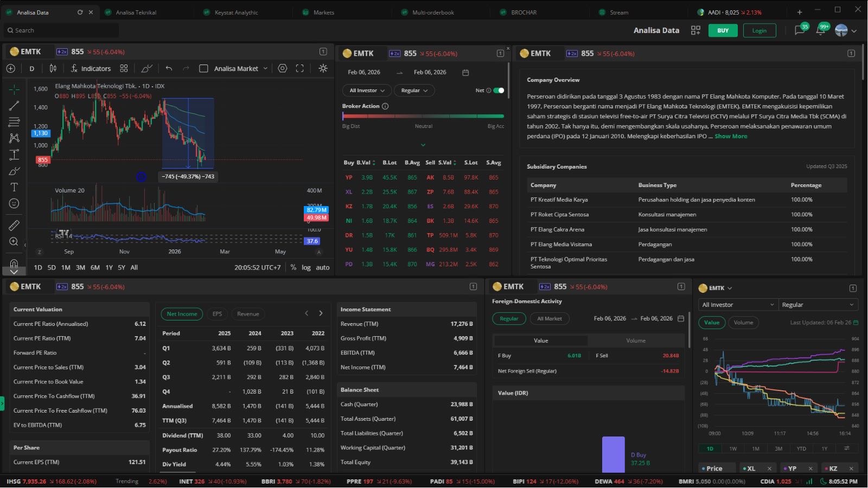
Task: Switch to the Analisa Teknikal tab
Action: click(136, 12)
